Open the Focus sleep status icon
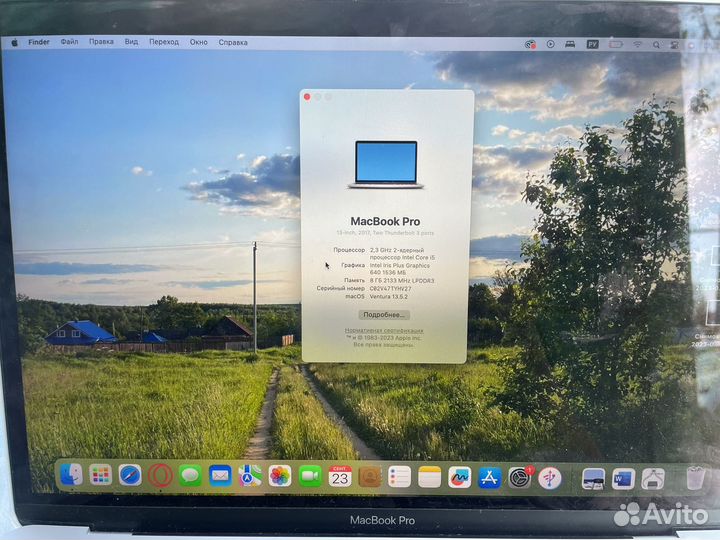 tap(570, 44)
